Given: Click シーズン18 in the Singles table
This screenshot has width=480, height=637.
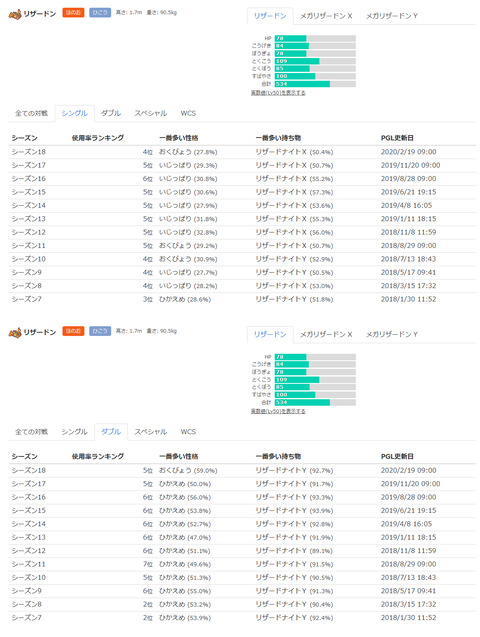Looking at the screenshot, I should coord(28,152).
